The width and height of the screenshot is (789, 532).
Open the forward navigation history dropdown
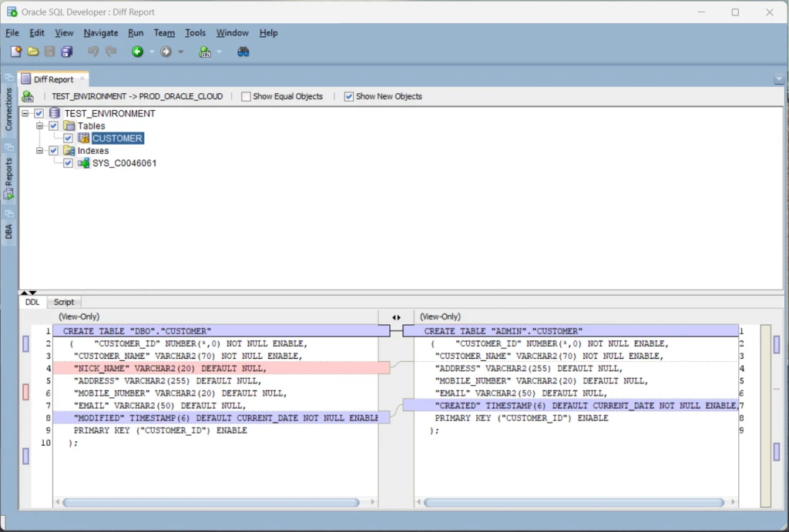coord(180,52)
